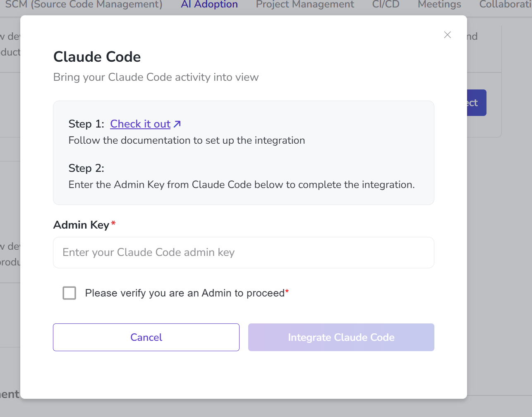Click the dimmed backdrop below the dialog
Screen dimensions: 532x417
[265, 408]
